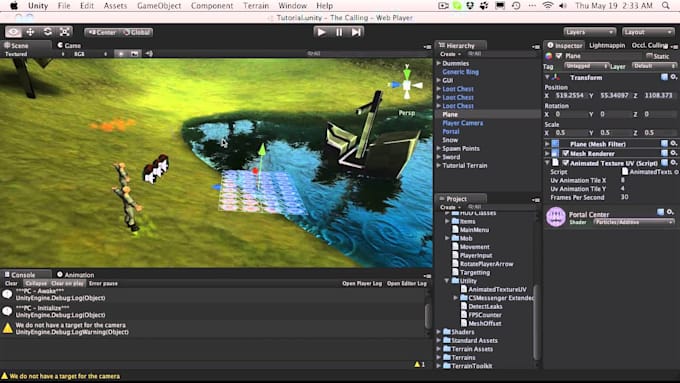
Task: Open the Layout dropdown
Action: point(648,32)
